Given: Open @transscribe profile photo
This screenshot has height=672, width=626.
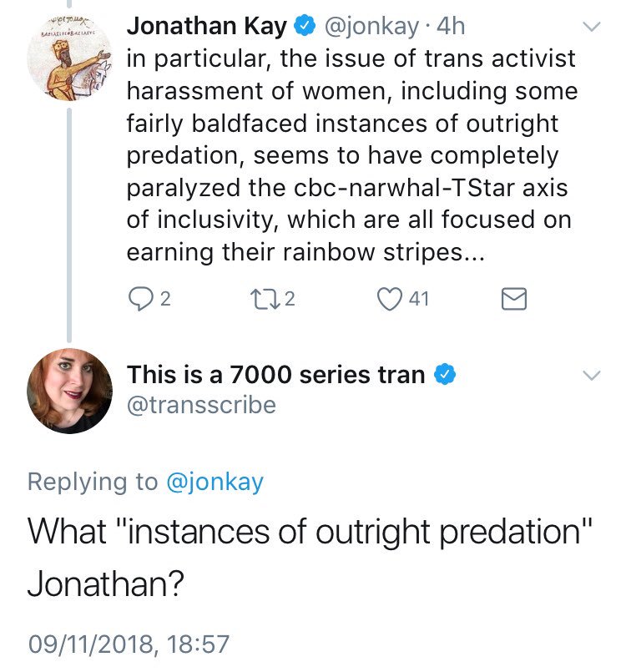Looking at the screenshot, I should click(69, 391).
